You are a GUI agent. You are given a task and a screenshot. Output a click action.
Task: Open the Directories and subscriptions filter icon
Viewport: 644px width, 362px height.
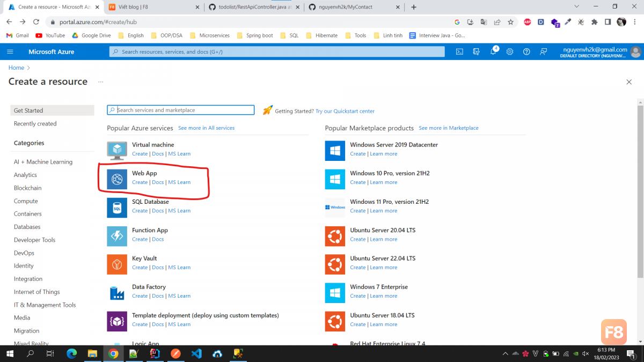(476, 51)
